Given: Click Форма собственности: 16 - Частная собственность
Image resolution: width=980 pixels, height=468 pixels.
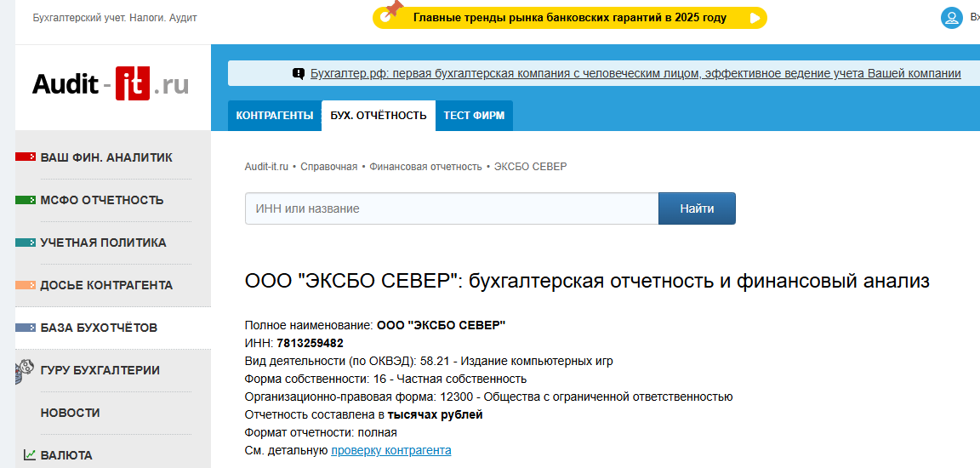Looking at the screenshot, I should (385, 379).
